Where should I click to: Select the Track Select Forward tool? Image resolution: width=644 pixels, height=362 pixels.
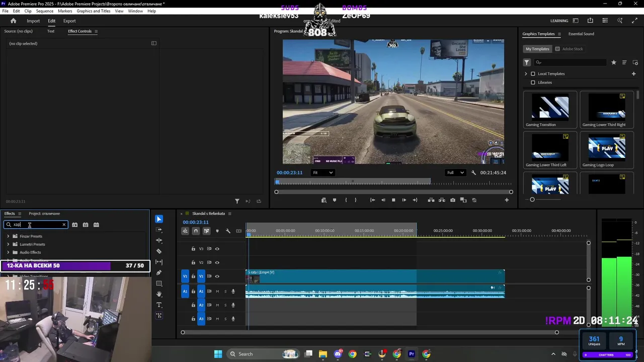point(159,230)
